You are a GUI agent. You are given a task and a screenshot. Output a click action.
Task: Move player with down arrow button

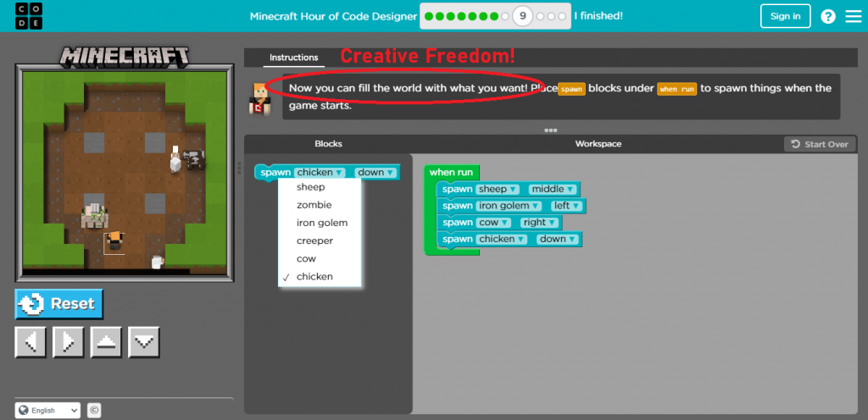coord(144,342)
